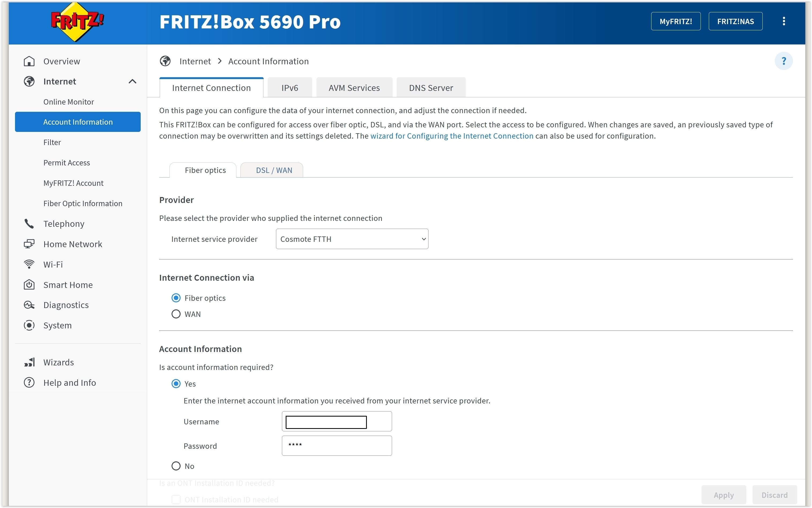Open Diagnostics section label

pyautogui.click(x=66, y=305)
